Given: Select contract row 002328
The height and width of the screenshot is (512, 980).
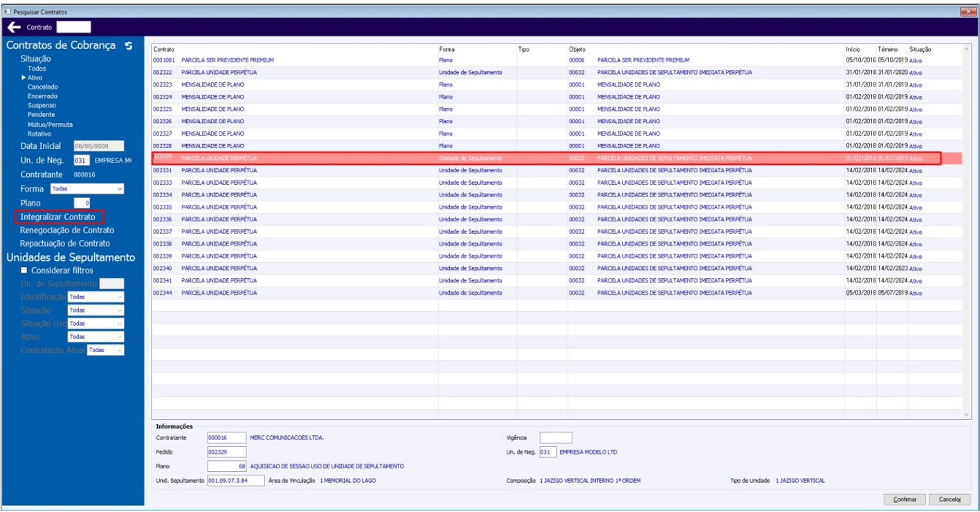Looking at the screenshot, I should pos(556,146).
